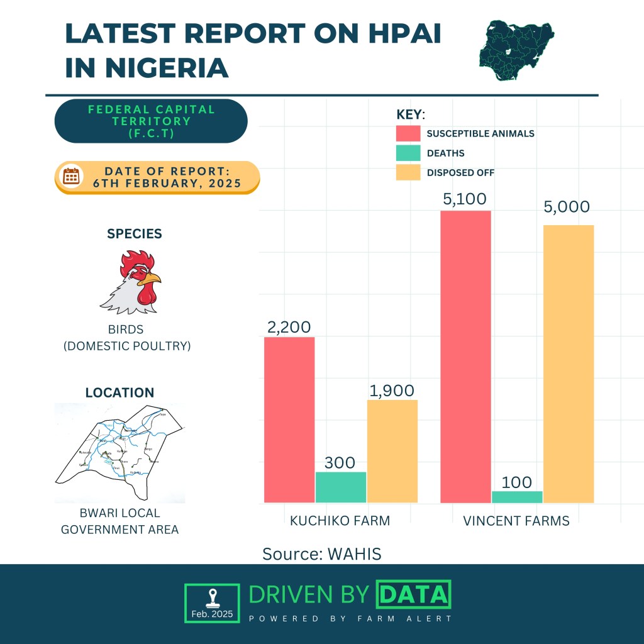Select Kuchiko Farm's green 300 deaths bar
Viewport: 644px width, 644px height.
click(340, 487)
